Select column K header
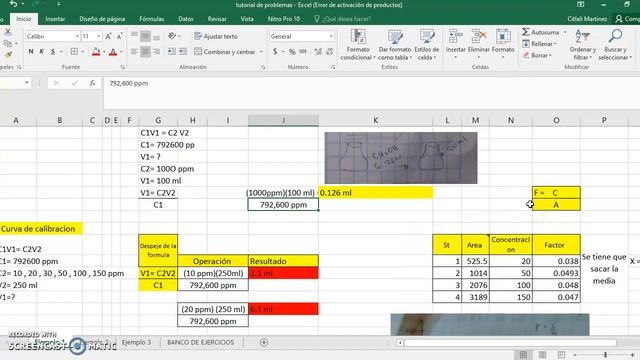Image resolution: width=640 pixels, height=360 pixels. [375, 120]
